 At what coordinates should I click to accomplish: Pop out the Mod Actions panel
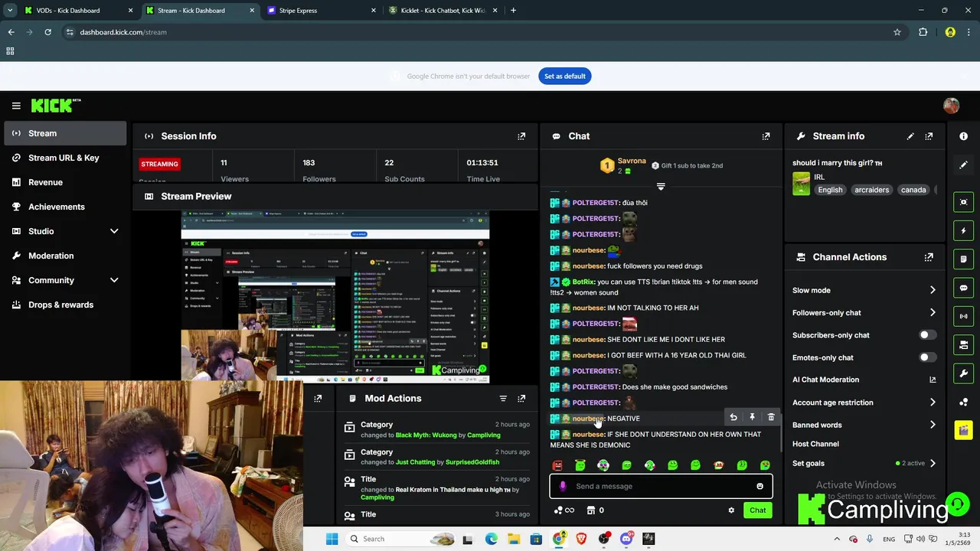tap(521, 399)
